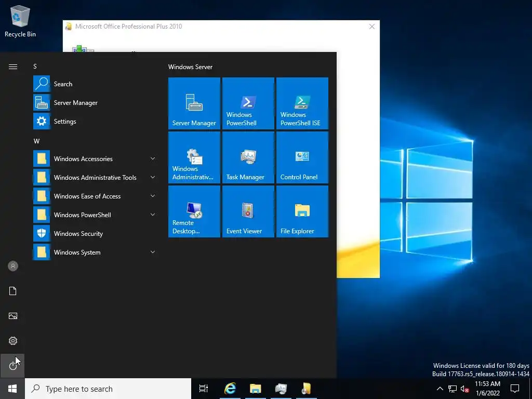532x399 pixels.
Task: Open the Windows Administrative Tools tile
Action: [x=194, y=157]
